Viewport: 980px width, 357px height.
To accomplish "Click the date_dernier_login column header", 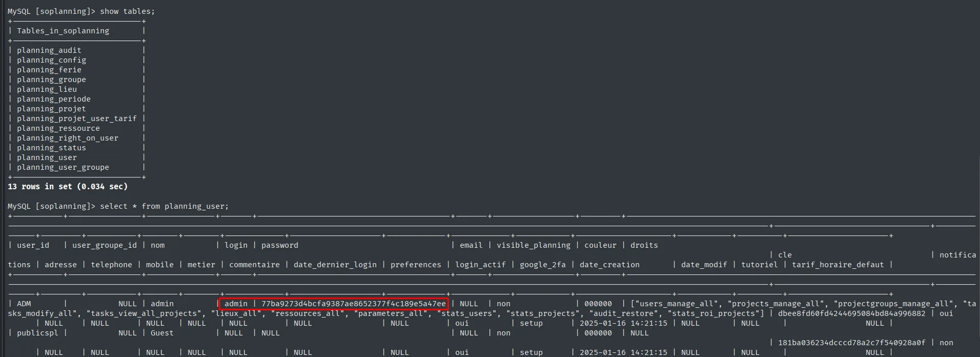I will [335, 265].
